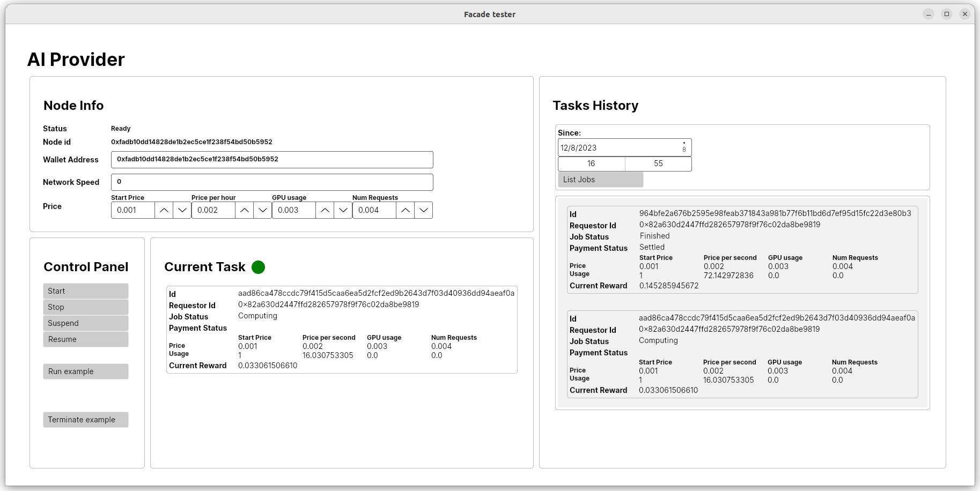Click the Tasks History heading

click(595, 106)
